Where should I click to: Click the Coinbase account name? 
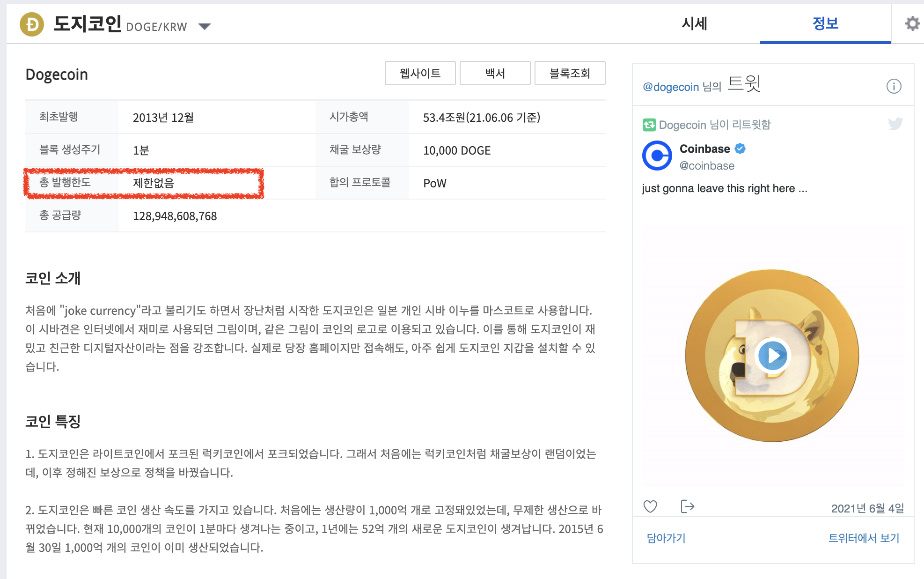click(704, 149)
